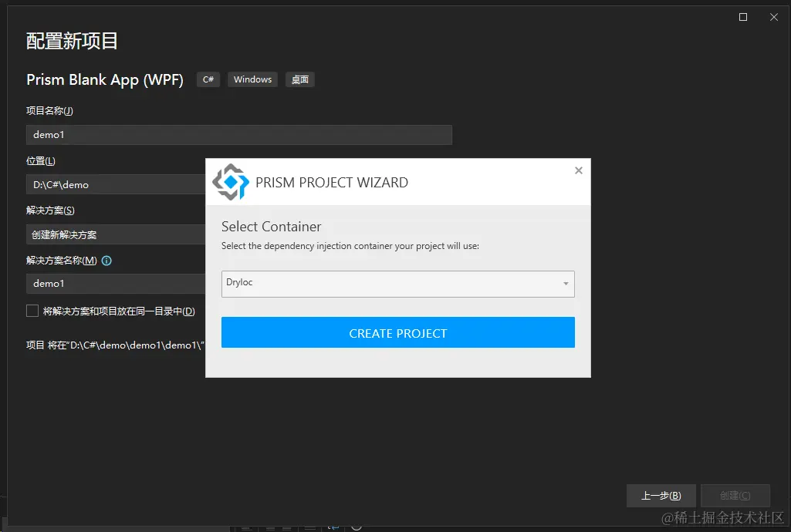Click the CREATE PROJECT button
The image size is (791, 532).
click(397, 332)
